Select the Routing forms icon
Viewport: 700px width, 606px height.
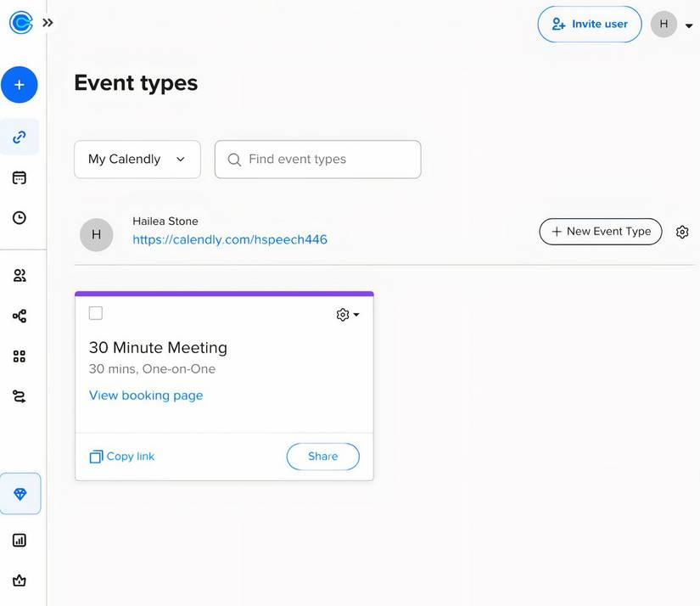coord(20,396)
